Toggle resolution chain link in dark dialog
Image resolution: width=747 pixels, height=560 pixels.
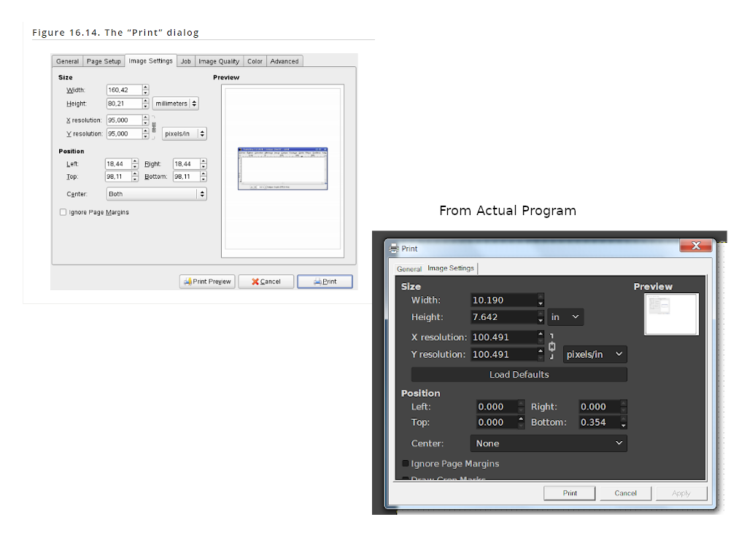tap(551, 346)
